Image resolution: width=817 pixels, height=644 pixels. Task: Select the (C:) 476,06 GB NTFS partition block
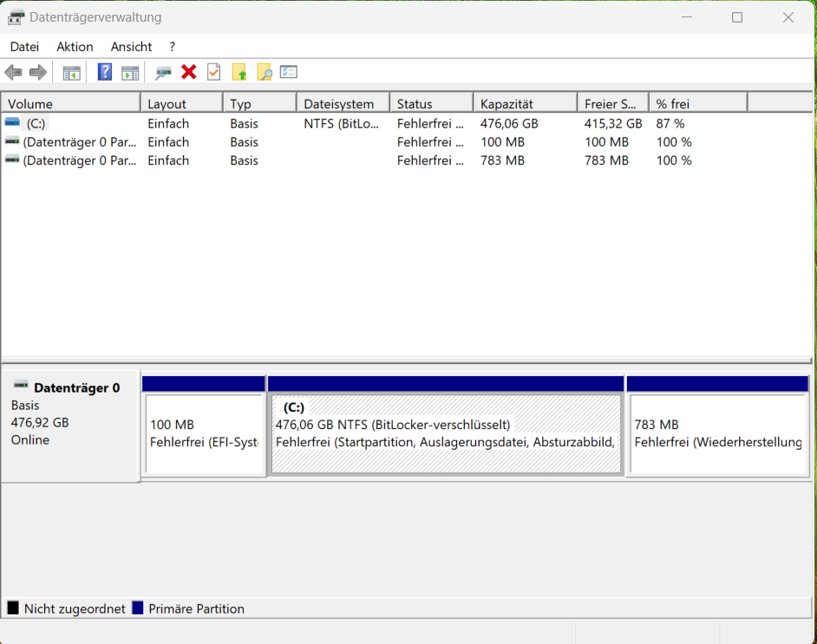tap(446, 433)
